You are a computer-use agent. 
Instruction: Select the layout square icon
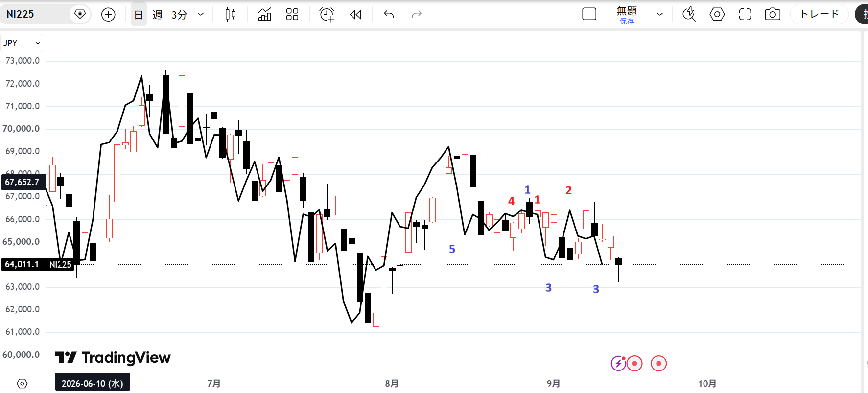589,14
